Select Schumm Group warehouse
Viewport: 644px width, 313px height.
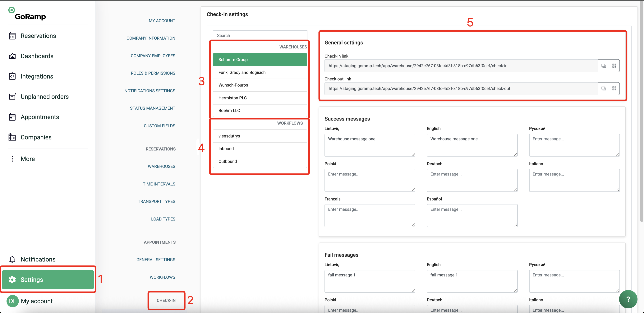[x=260, y=59]
